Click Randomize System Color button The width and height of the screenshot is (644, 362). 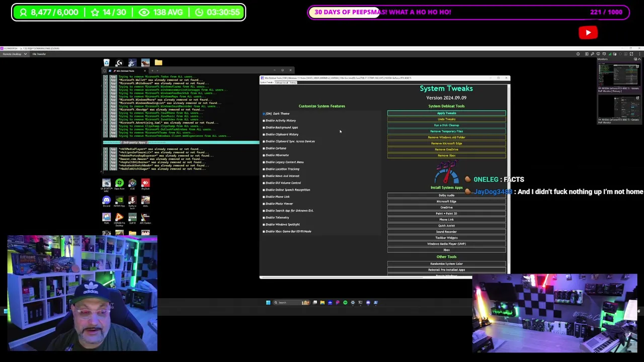tap(446, 263)
